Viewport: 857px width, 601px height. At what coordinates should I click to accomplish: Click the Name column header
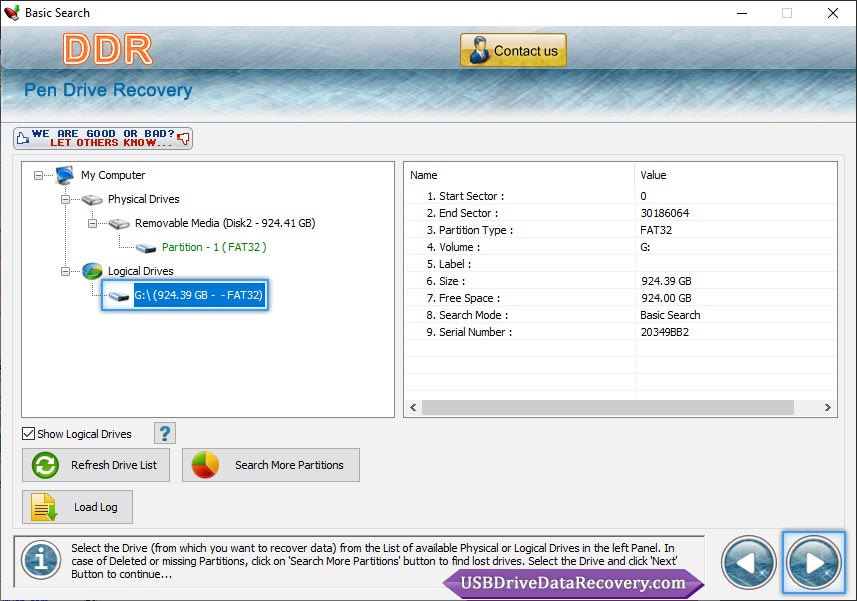coord(424,175)
